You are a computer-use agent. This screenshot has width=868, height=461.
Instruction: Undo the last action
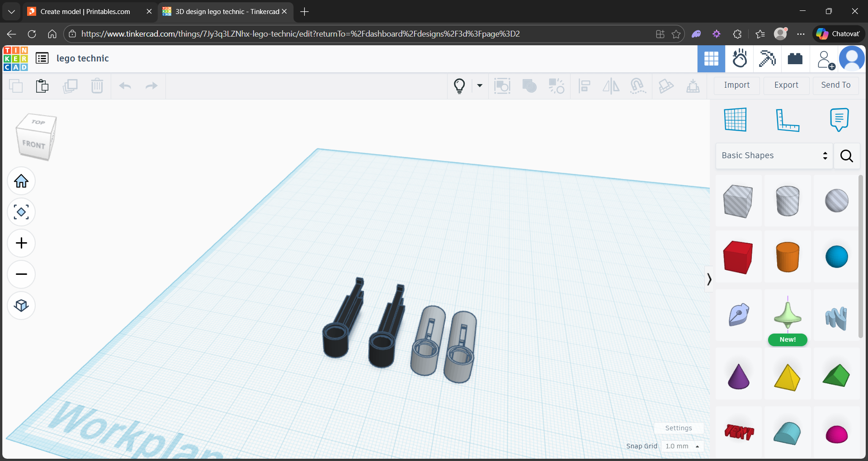[125, 85]
